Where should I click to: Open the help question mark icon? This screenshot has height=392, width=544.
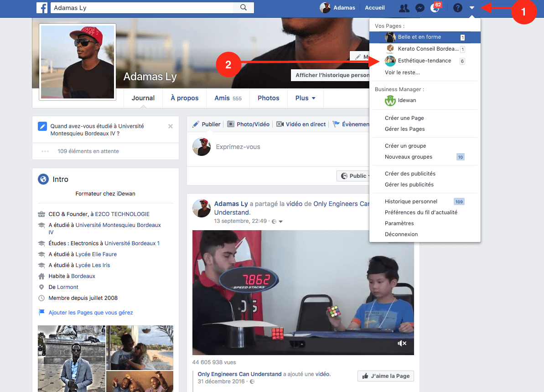458,8
